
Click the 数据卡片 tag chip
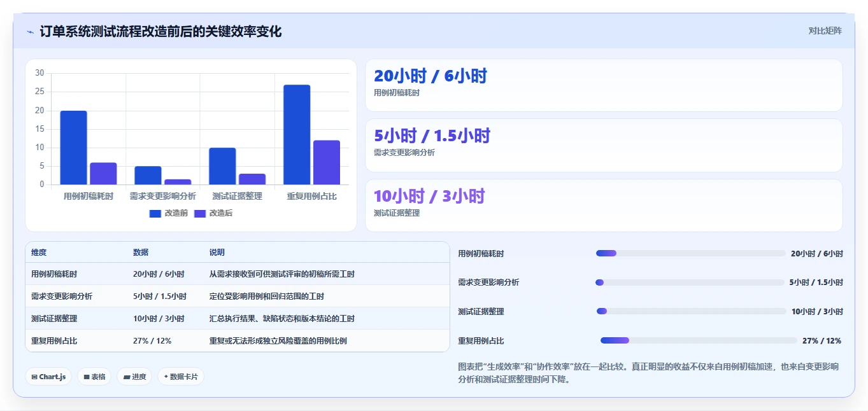coord(181,377)
